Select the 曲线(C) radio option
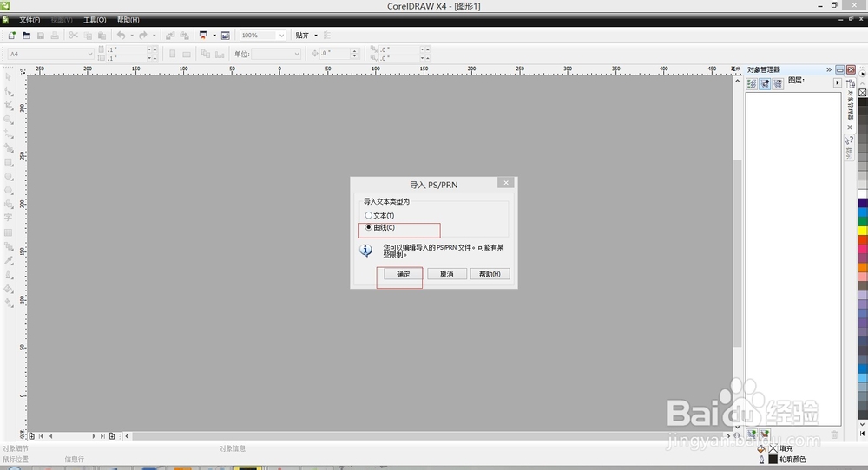Image resolution: width=868 pixels, height=470 pixels. click(x=380, y=228)
